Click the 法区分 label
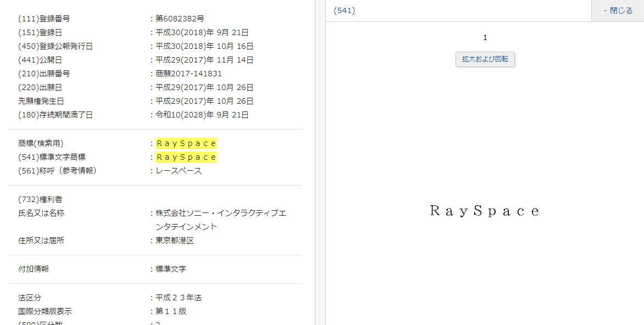Viewport: 644px width, 325px height. coord(30,298)
